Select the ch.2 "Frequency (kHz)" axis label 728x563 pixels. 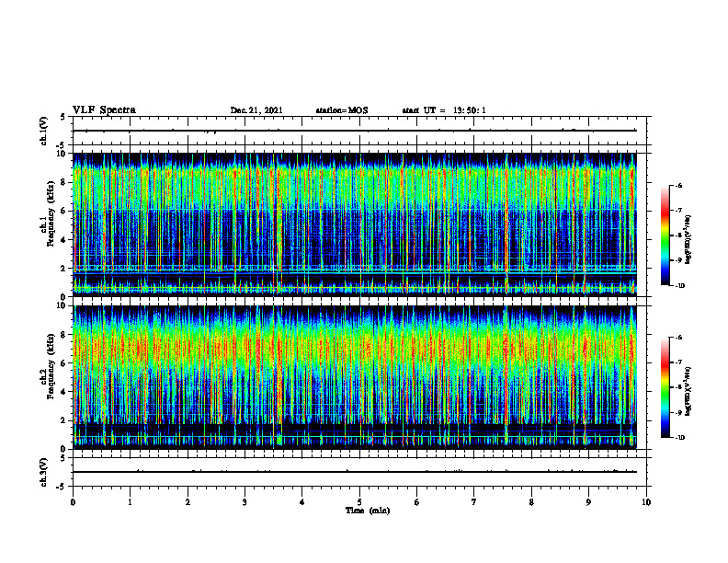click(x=51, y=366)
